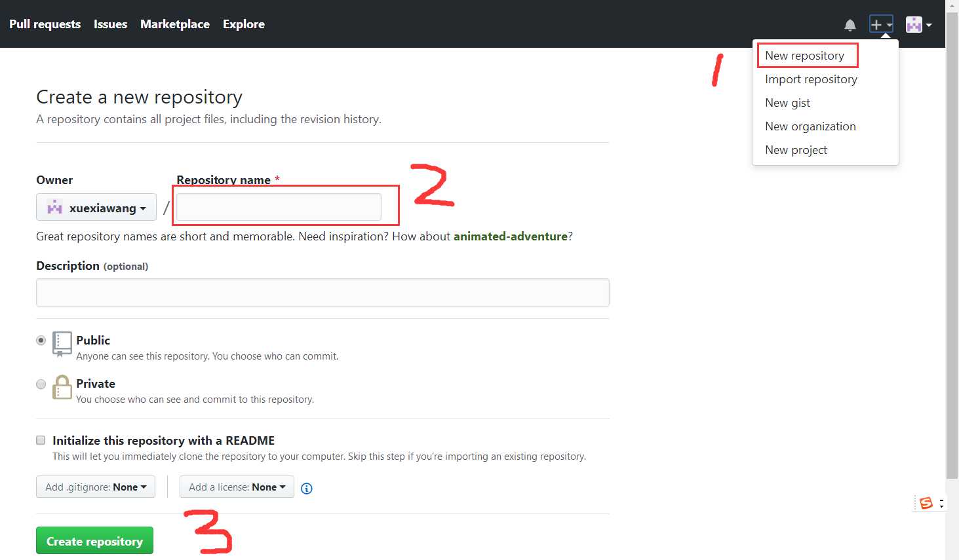Open Marketplace in the header
959x560 pixels.
[x=175, y=24]
